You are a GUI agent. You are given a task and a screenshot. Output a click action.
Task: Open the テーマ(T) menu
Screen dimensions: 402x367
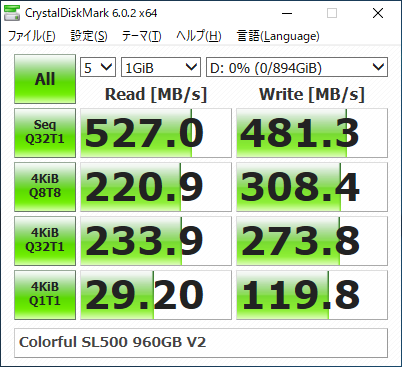coord(141,36)
